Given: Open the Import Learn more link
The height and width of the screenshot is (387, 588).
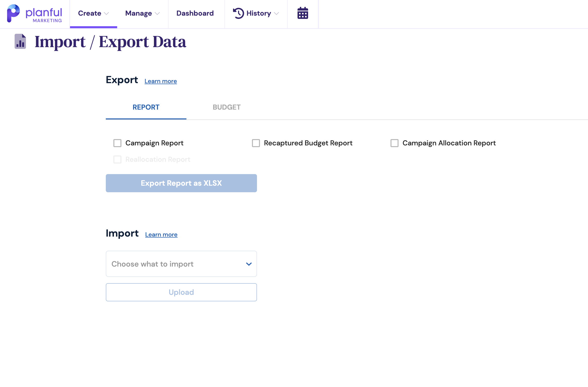Looking at the screenshot, I should pyautogui.click(x=161, y=235).
